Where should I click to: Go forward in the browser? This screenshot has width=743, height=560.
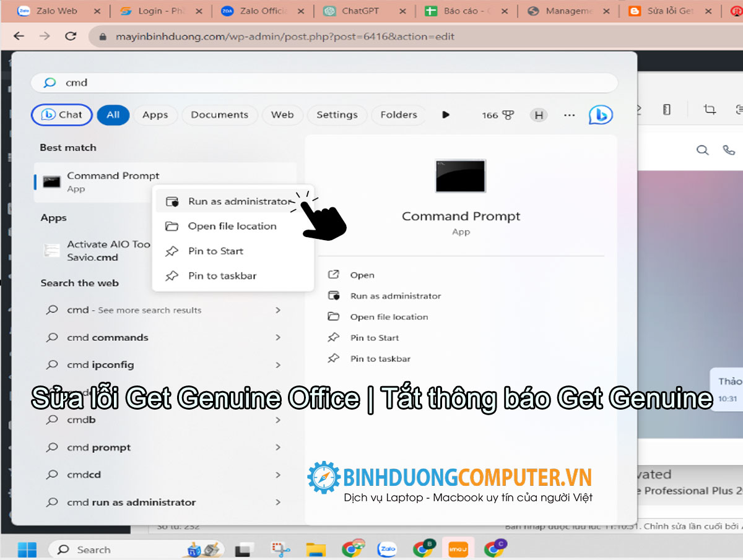pos(45,37)
